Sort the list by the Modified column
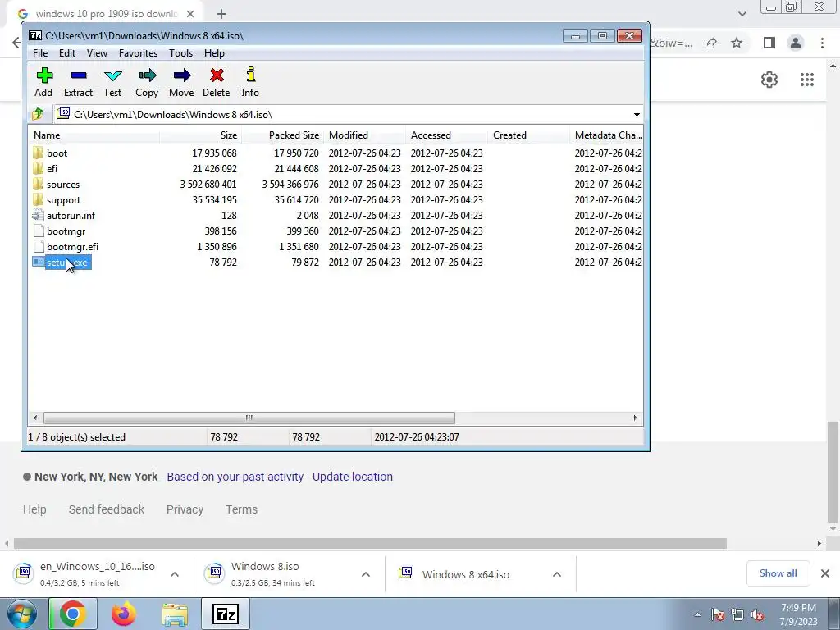 tap(365, 135)
